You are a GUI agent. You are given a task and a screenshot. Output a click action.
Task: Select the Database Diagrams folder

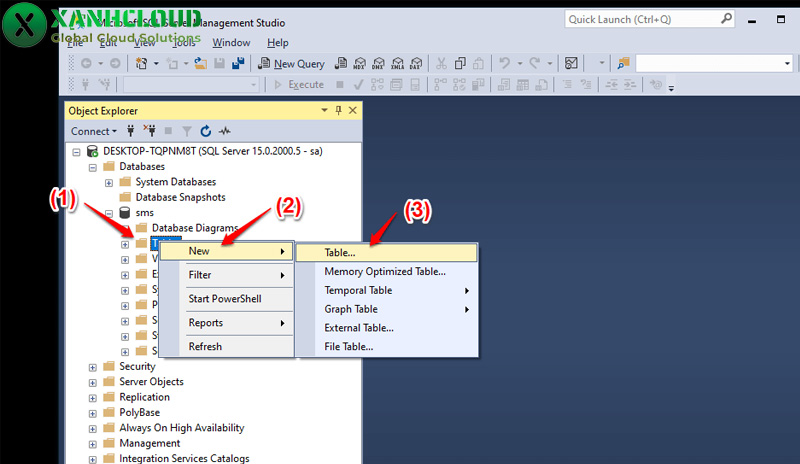(195, 228)
